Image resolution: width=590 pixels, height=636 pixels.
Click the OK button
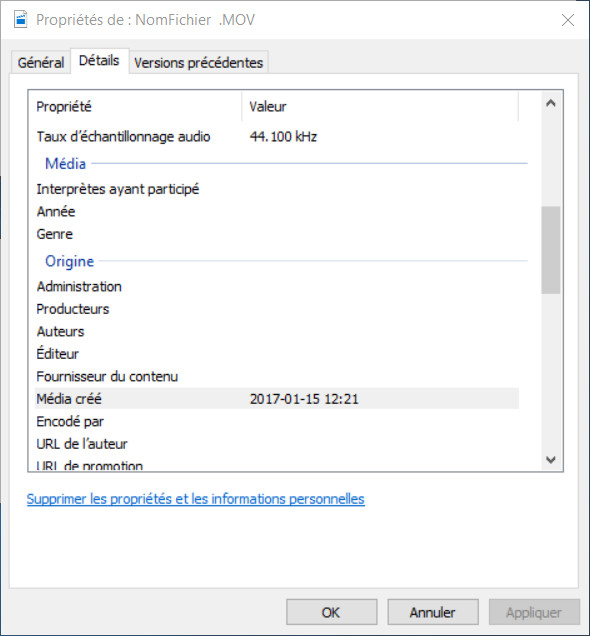(331, 612)
